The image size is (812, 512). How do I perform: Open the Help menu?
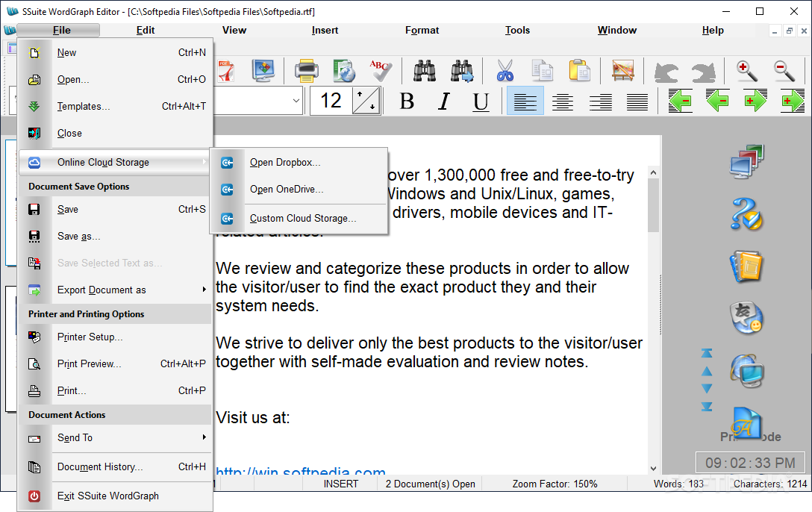click(713, 31)
